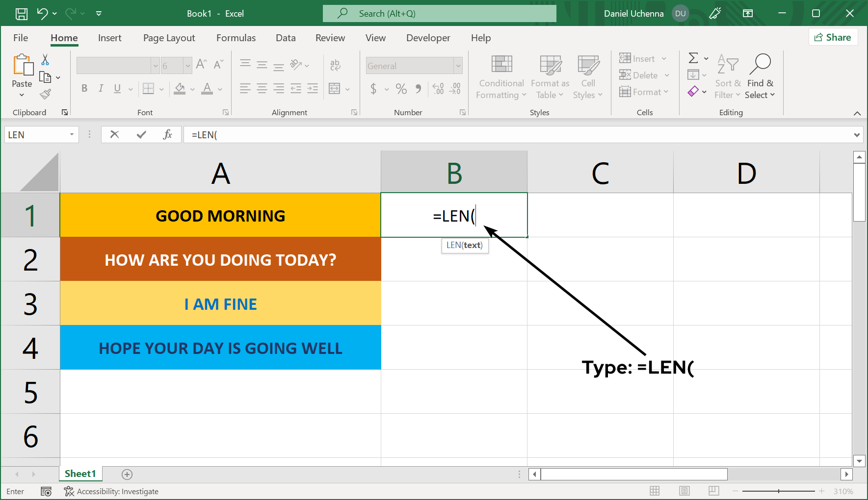Toggle Italic formatting button
The height and width of the screenshot is (500, 868).
(x=101, y=89)
